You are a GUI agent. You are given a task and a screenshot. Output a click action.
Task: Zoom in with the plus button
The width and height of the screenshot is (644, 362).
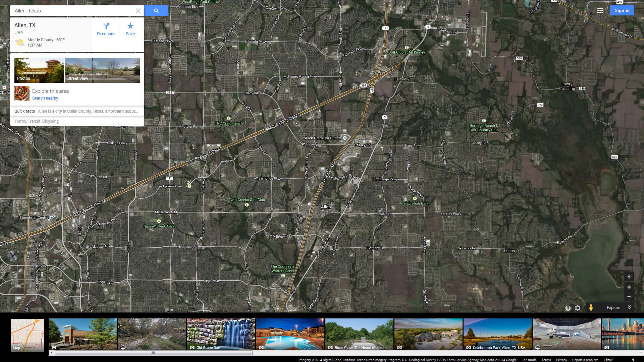click(629, 287)
